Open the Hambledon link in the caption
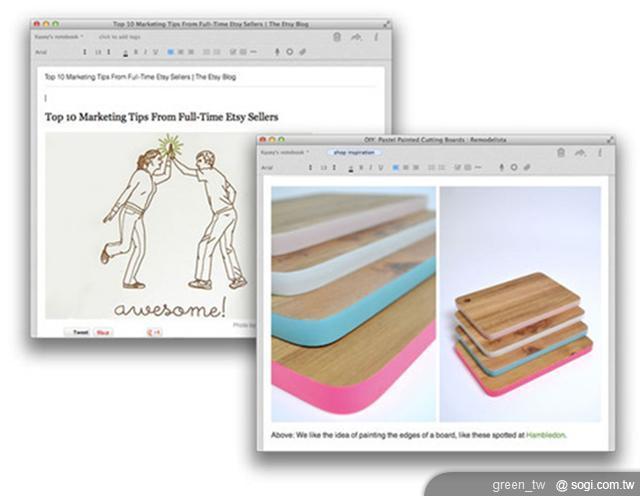Viewport: 640px width, 496px height. click(546, 435)
